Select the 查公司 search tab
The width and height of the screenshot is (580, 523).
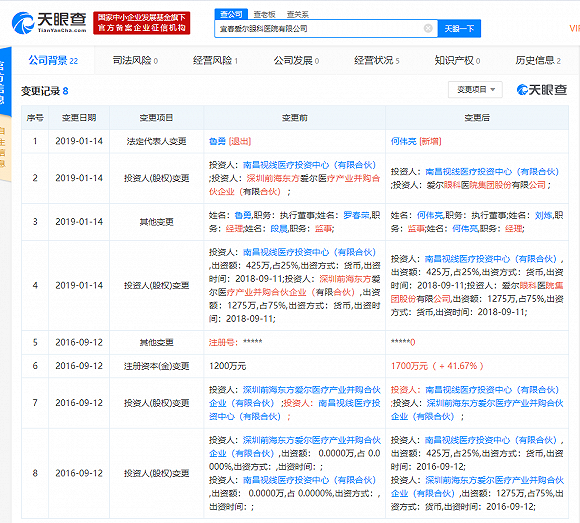[231, 14]
